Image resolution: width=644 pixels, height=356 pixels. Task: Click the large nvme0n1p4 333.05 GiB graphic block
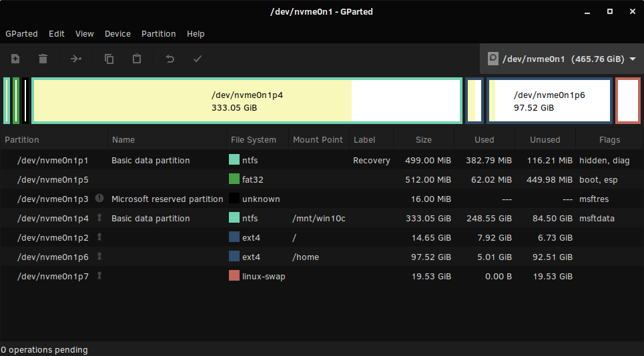coord(247,101)
